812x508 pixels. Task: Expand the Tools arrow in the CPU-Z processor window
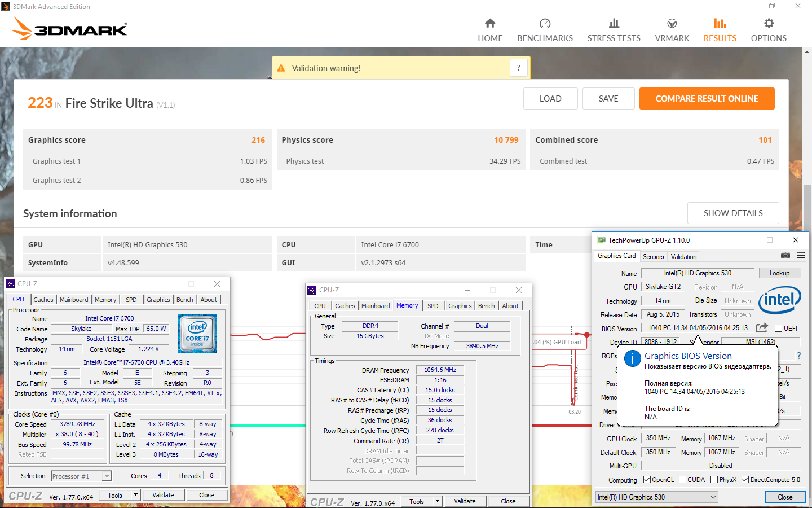tap(135, 495)
